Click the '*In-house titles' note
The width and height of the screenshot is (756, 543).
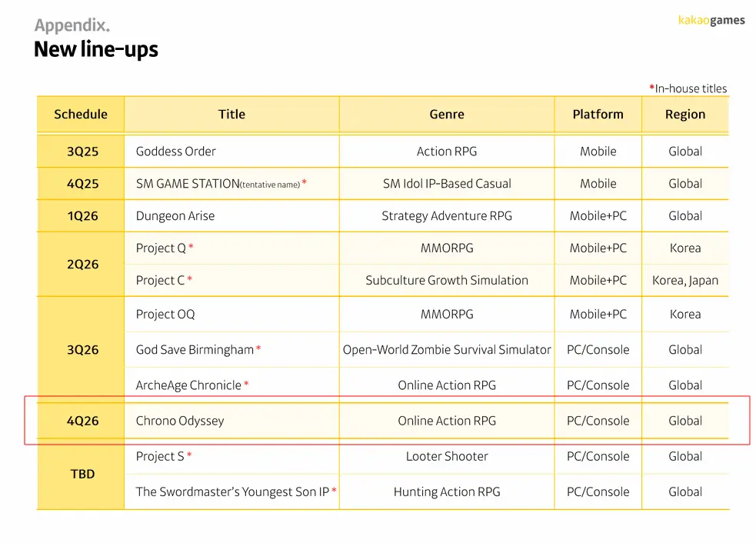[x=688, y=88]
